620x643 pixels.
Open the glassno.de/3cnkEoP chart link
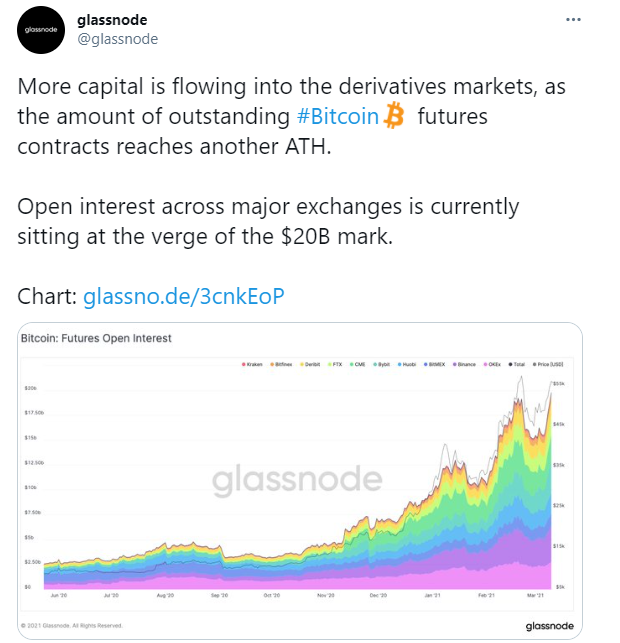click(x=184, y=296)
